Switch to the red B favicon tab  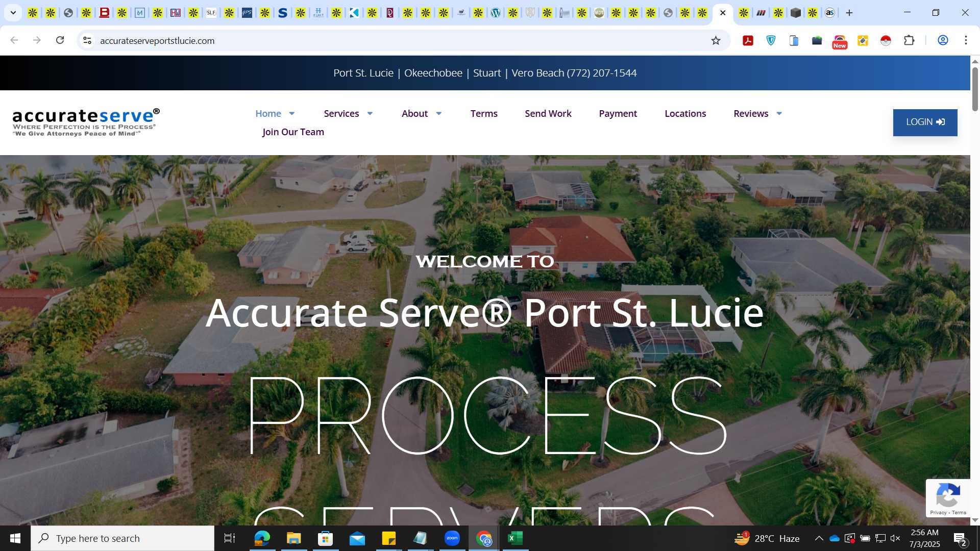[104, 13]
